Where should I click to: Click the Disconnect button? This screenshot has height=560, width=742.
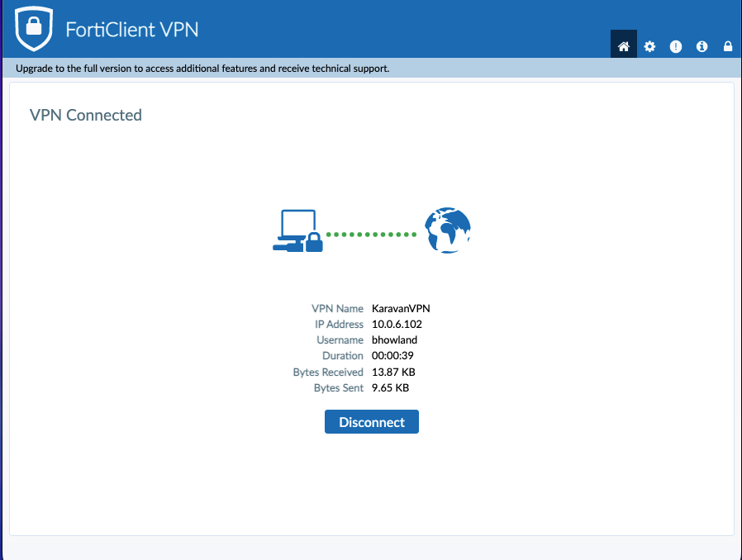(371, 421)
